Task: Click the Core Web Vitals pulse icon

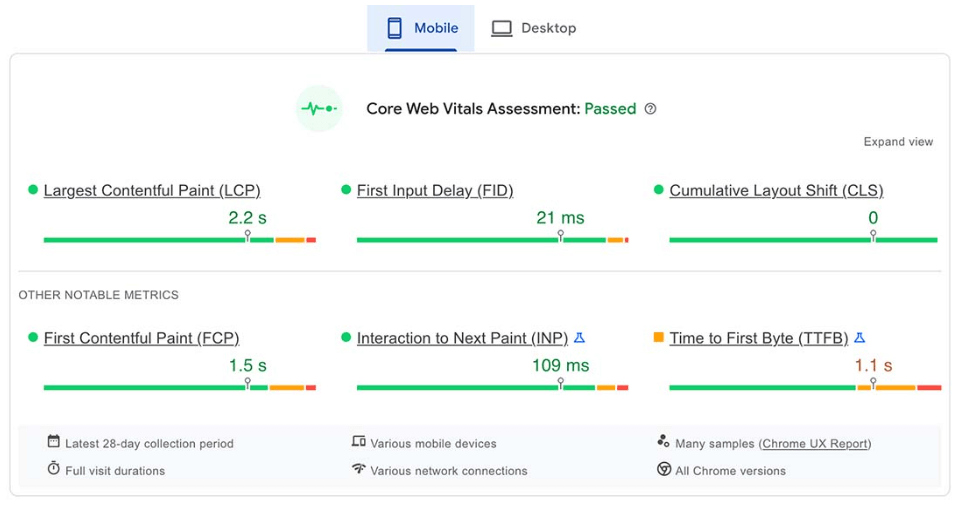Action: [319, 109]
